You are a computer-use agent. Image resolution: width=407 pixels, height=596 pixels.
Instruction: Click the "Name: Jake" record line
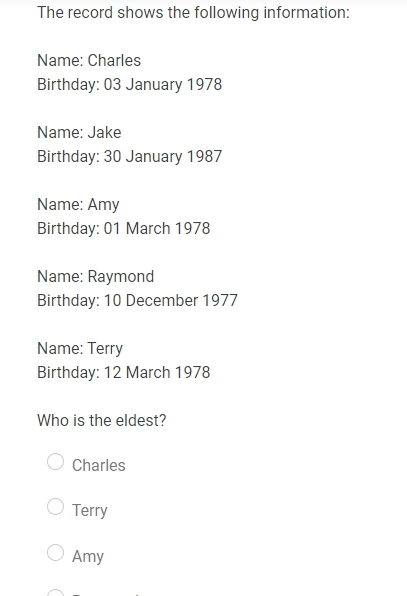coord(79,132)
